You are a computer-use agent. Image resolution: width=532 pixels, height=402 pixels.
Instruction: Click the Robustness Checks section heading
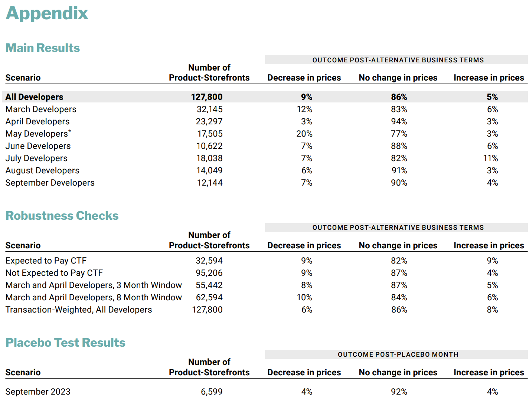(62, 216)
